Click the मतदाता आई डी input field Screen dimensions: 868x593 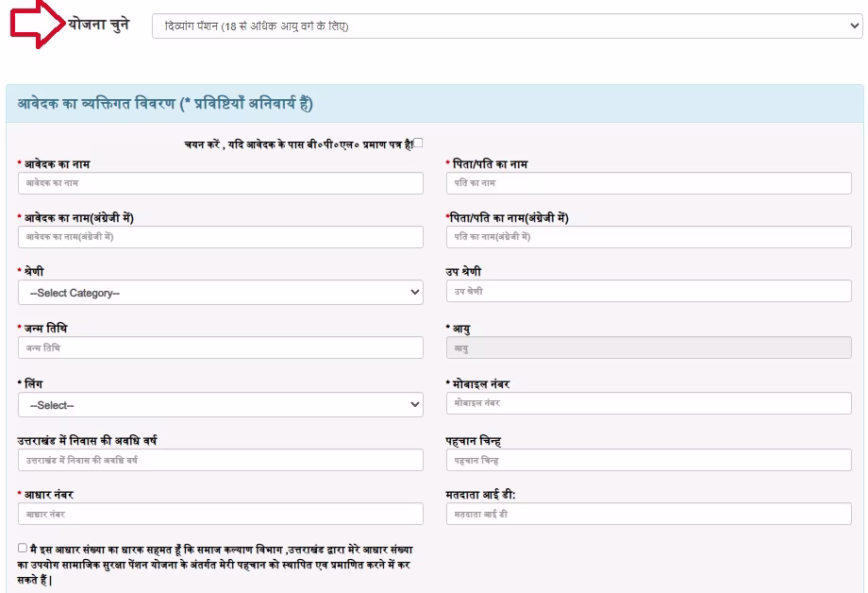649,514
